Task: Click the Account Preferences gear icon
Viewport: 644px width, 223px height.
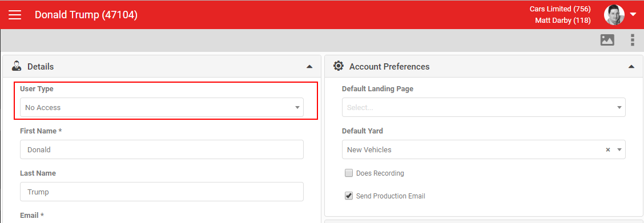Action: coord(338,66)
